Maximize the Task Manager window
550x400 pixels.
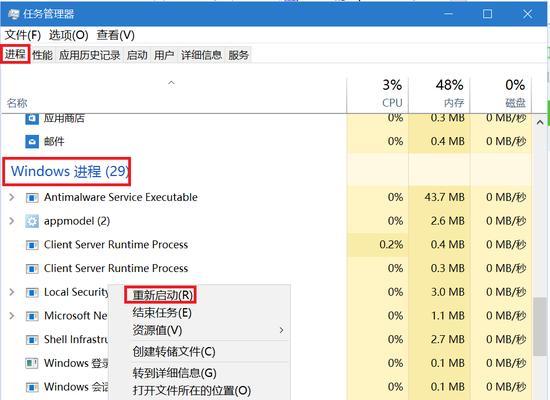[487, 14]
